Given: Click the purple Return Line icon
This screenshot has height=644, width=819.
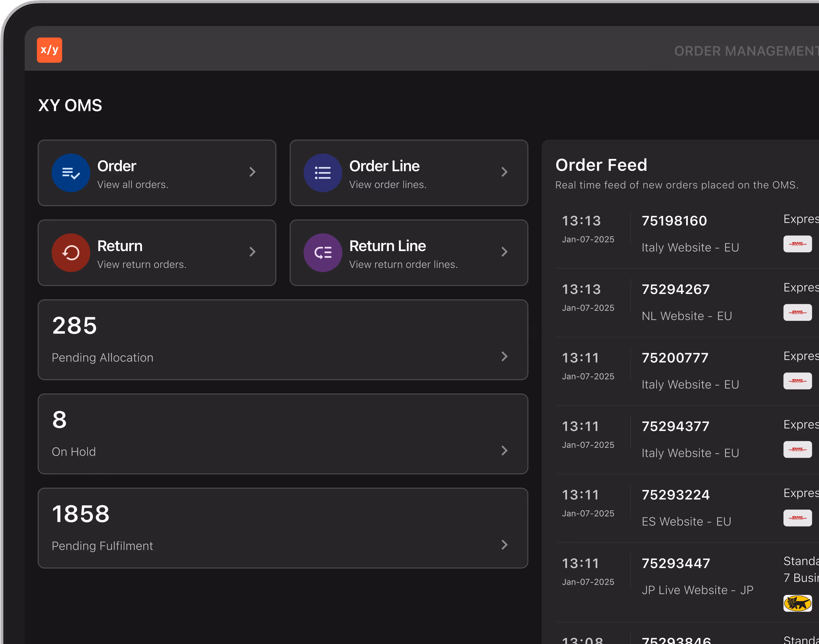Looking at the screenshot, I should (322, 253).
